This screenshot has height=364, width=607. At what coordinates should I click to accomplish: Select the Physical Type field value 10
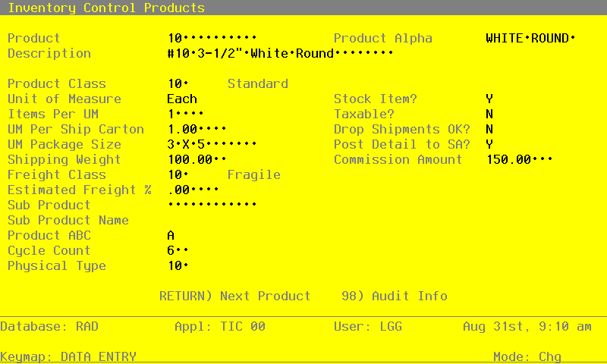178,265
